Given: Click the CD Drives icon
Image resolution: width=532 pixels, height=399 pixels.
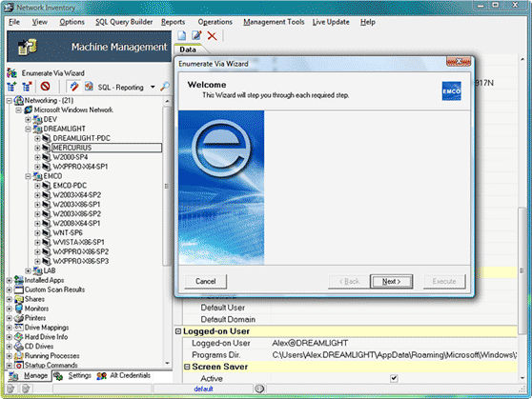Looking at the screenshot, I should point(19,347).
